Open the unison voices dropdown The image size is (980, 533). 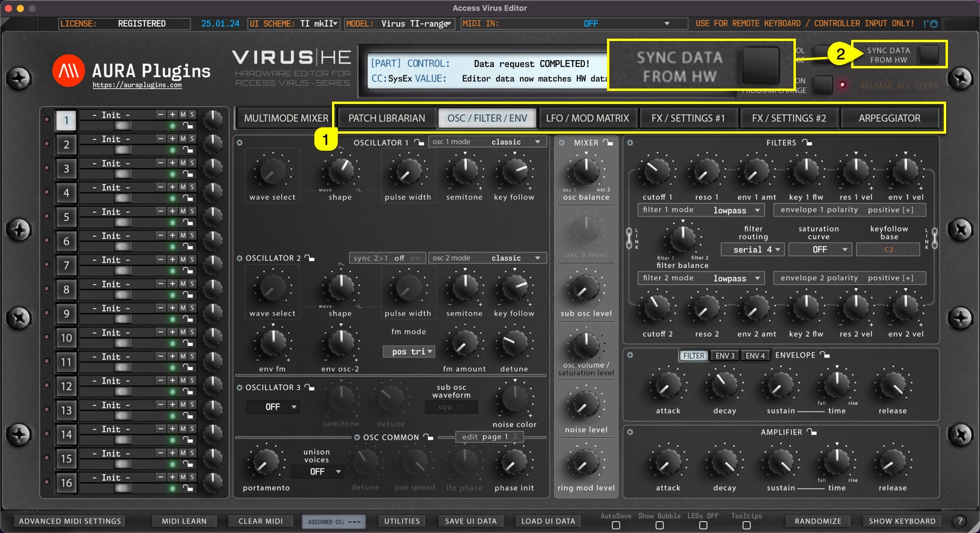tap(318, 472)
